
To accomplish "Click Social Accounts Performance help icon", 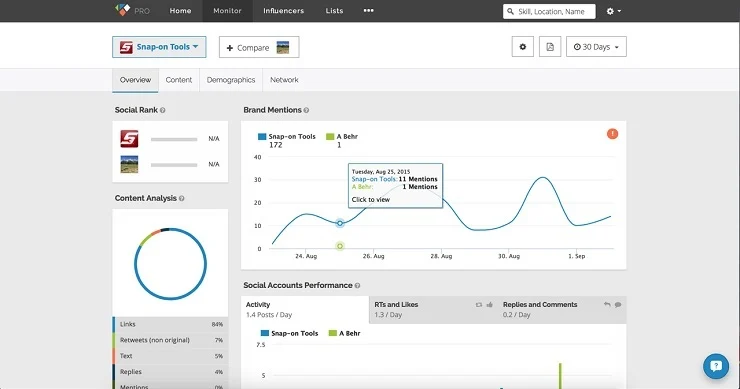I will pyautogui.click(x=357, y=286).
